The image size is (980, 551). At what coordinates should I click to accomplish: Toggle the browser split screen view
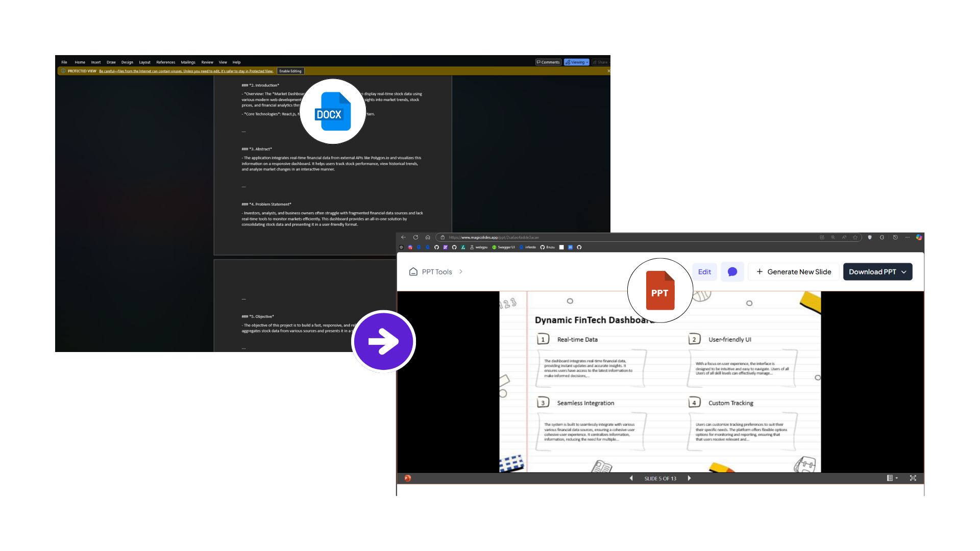click(822, 238)
